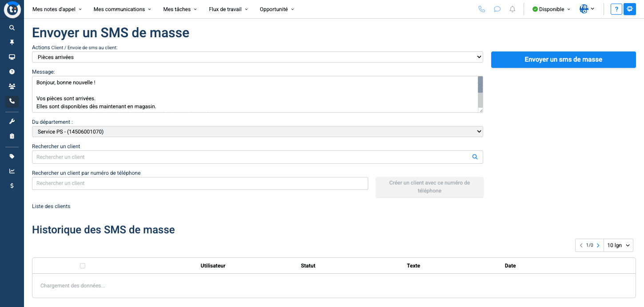Click the dollar sign sidebar icon
This screenshot has height=307, width=644.
12,186
